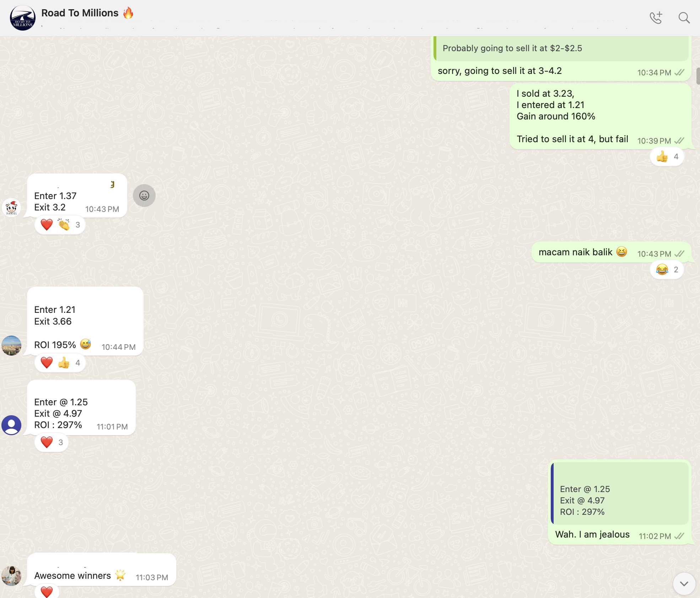The height and width of the screenshot is (598, 700).
Task: View the heart and thumbs-up reactions with count 4
Action: coord(60,363)
